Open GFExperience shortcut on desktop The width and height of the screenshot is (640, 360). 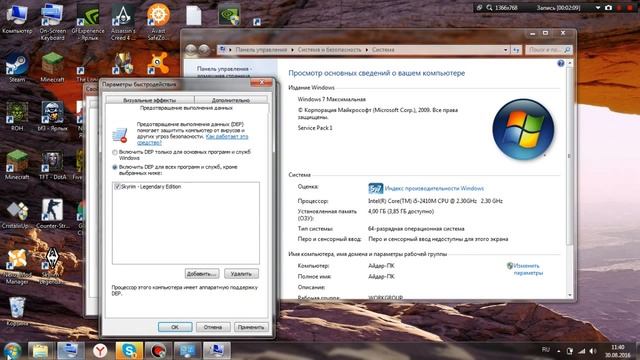pos(87,21)
